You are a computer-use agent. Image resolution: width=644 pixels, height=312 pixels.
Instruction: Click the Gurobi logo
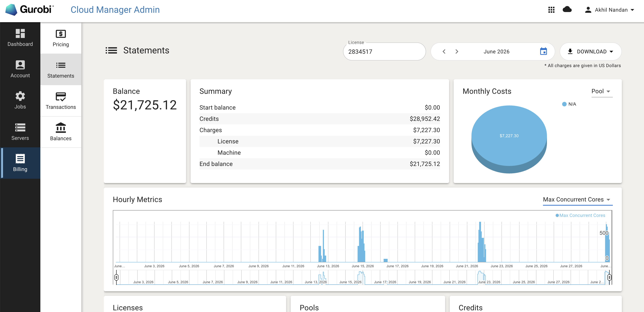[29, 10]
